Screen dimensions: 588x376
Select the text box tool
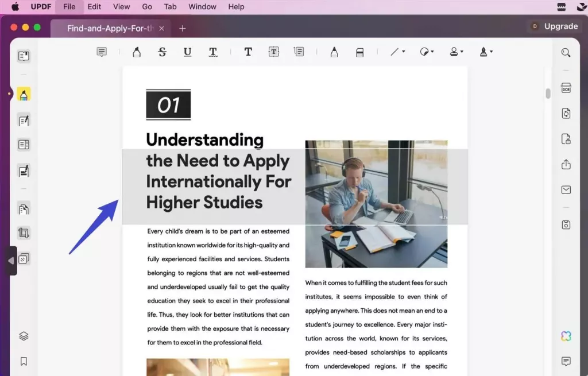[x=274, y=52]
